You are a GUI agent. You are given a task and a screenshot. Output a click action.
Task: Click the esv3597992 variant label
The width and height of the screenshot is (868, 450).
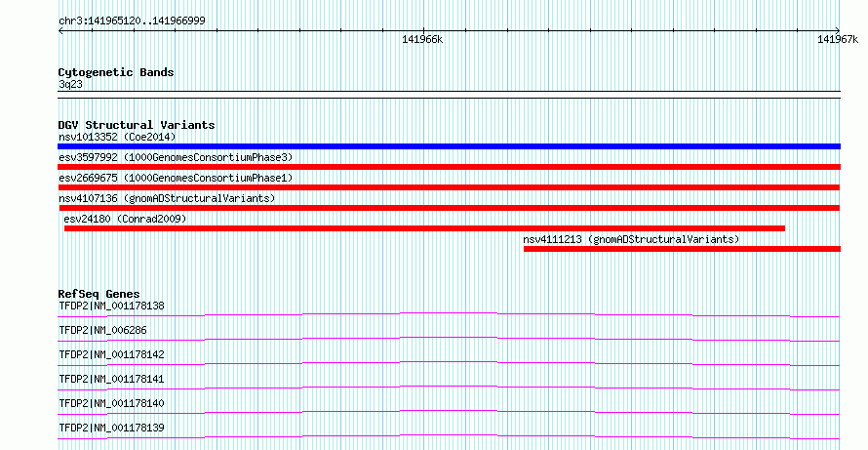click(176, 157)
